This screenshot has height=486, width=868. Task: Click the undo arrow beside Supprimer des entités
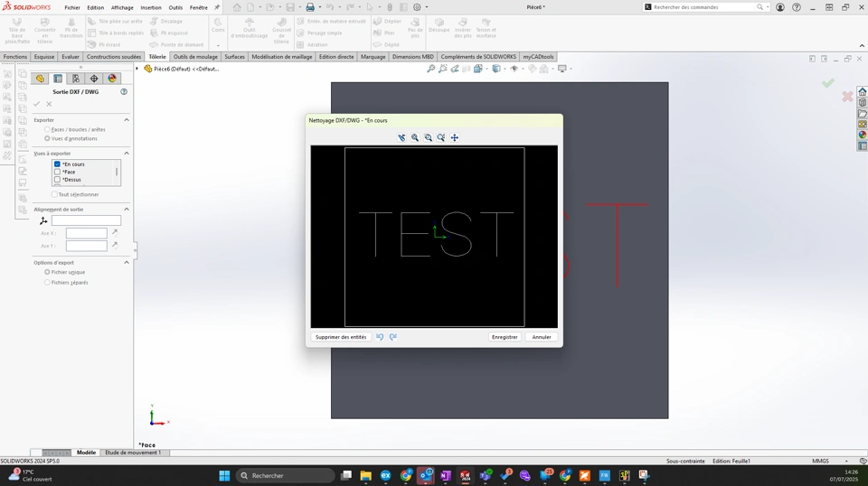[380, 337]
